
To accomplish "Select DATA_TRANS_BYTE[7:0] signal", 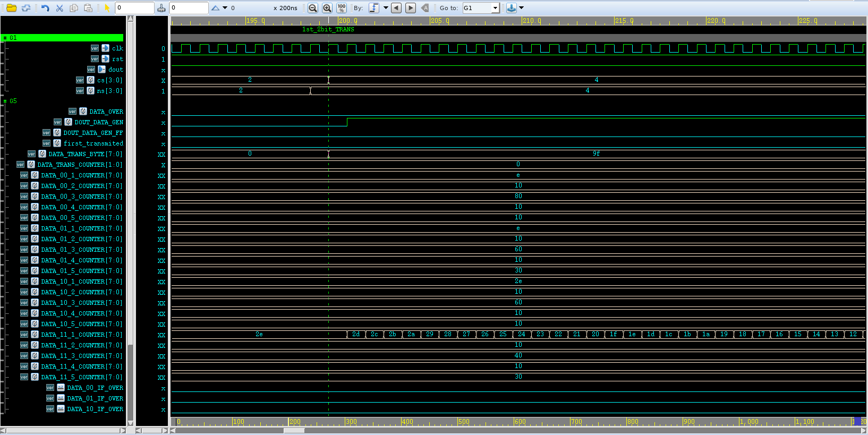I will click(x=86, y=154).
